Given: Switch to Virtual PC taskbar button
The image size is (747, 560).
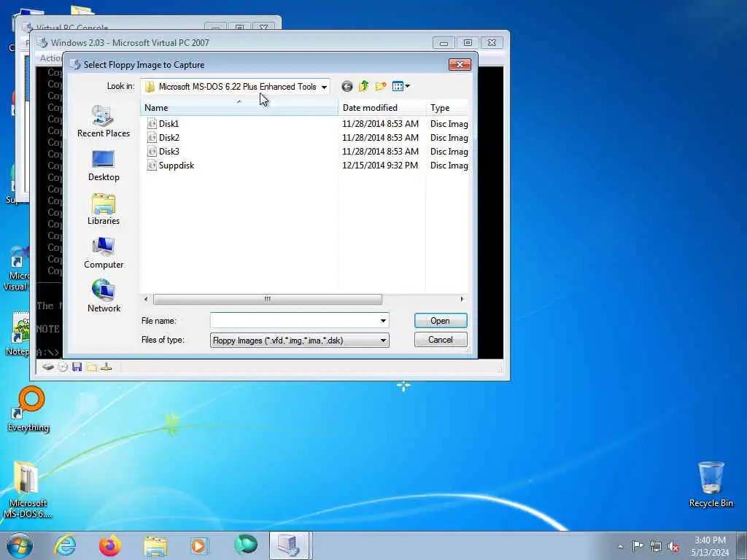Looking at the screenshot, I should pos(290,545).
